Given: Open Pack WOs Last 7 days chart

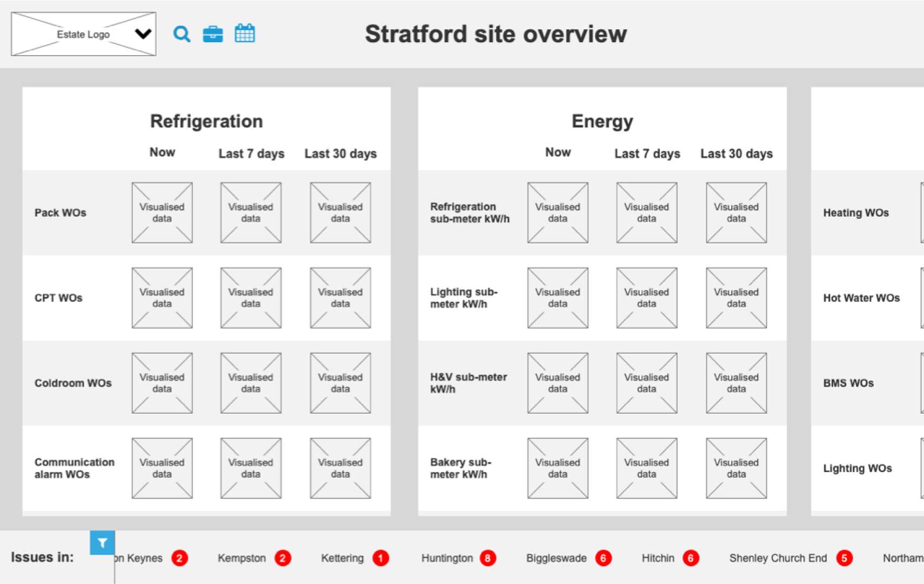Looking at the screenshot, I should tap(251, 213).
